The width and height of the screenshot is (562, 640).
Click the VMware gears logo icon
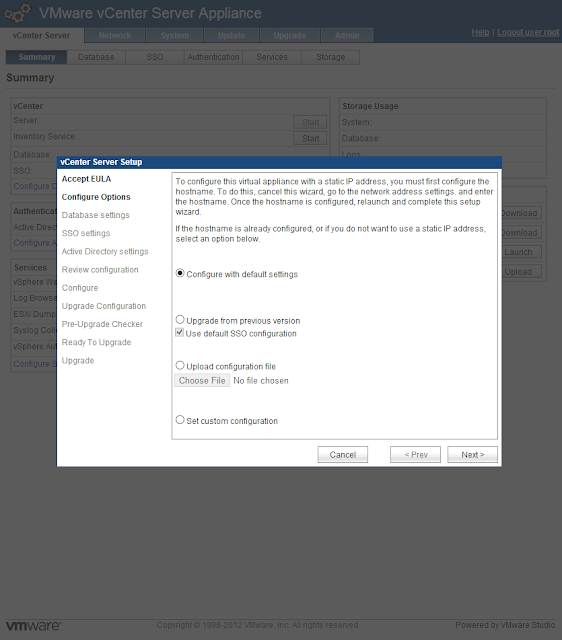(17, 13)
